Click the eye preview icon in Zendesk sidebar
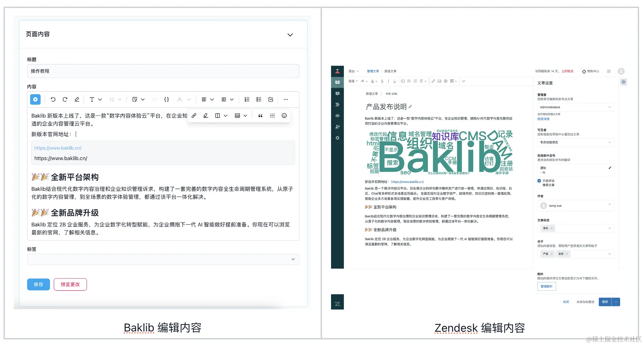 [337, 116]
